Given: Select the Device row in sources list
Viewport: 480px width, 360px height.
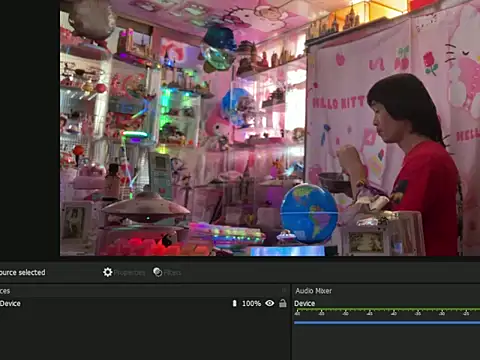Looking at the screenshot, I should coord(144,303).
